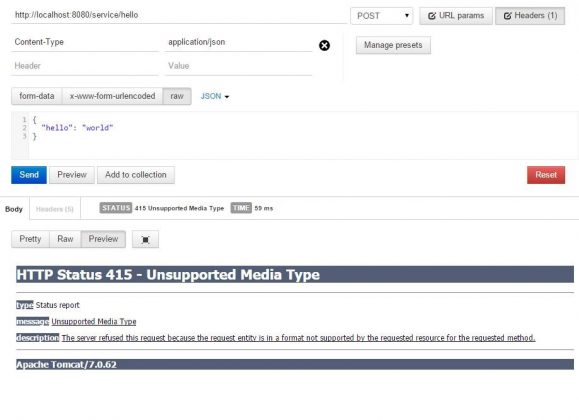Click the Preview button beside Send
The image size is (579, 420).
(72, 175)
